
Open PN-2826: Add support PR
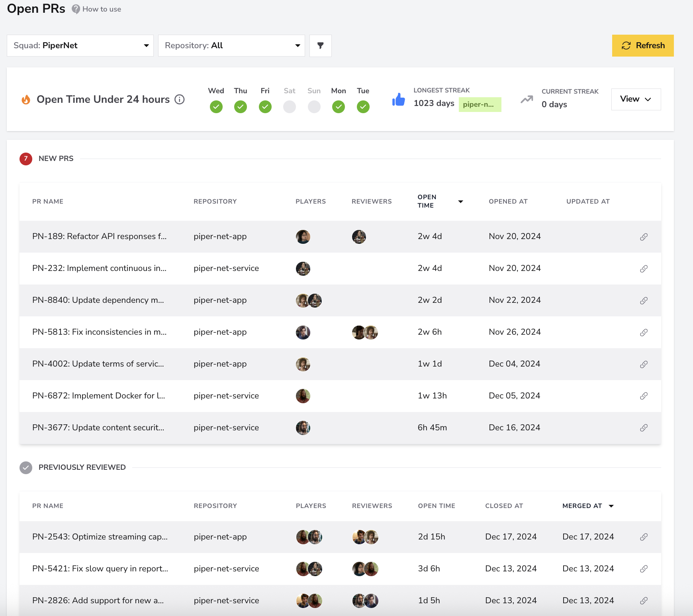coord(98,600)
